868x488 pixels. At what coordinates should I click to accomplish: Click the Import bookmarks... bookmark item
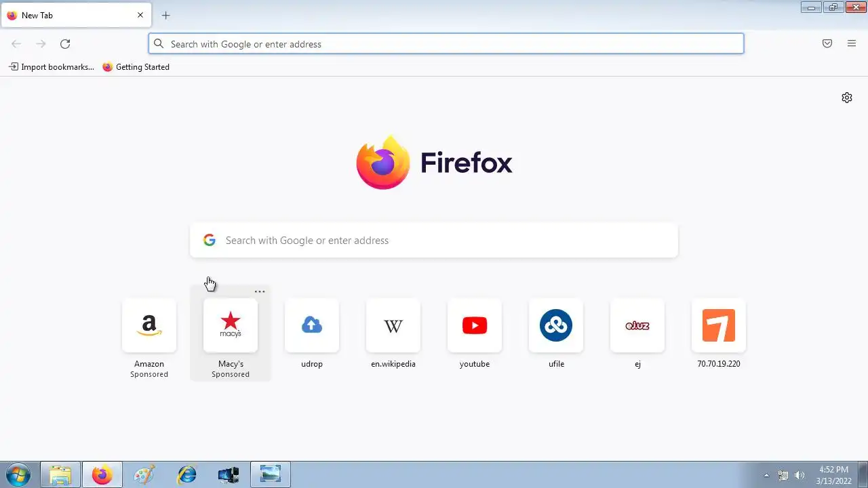52,67
